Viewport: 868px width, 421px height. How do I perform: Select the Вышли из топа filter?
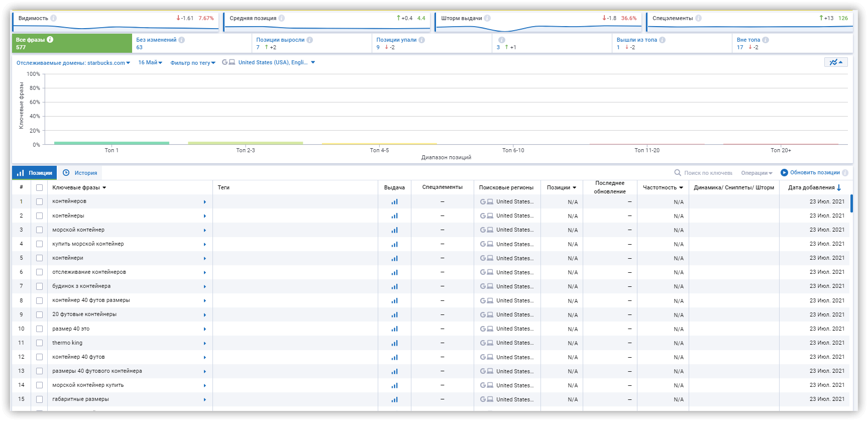click(x=672, y=43)
